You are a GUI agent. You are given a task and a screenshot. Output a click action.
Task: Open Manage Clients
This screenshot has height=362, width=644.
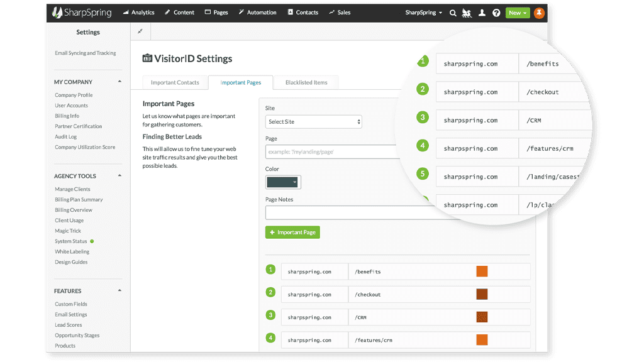(x=73, y=189)
